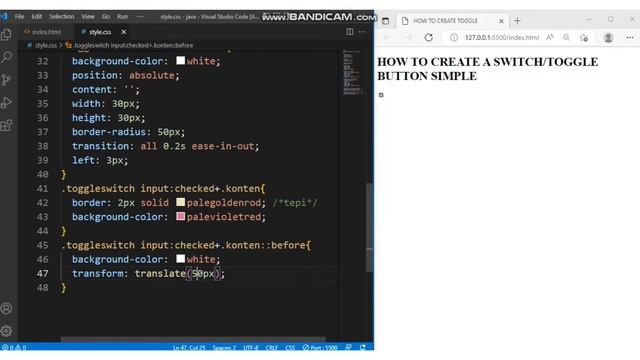Click the page heading HOW TO CREATE A SWITCH/TOGGLE

pos(487,69)
